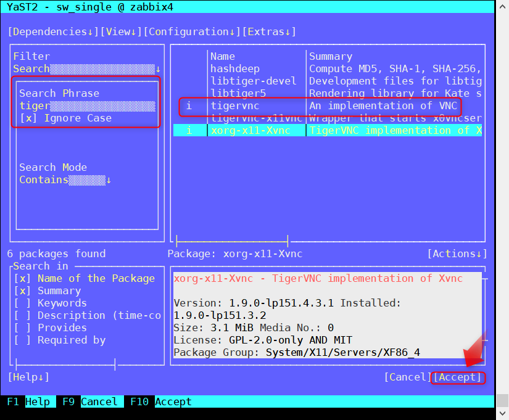The height and width of the screenshot is (420, 509).
Task: Click the terminal vertical scrollbar thumb
Action: [502, 400]
